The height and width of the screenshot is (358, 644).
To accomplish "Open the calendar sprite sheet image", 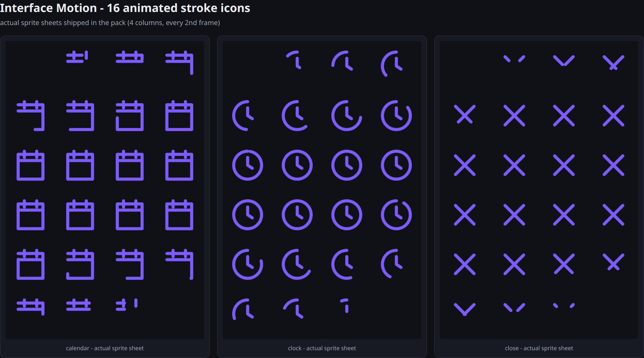I will click(x=105, y=190).
